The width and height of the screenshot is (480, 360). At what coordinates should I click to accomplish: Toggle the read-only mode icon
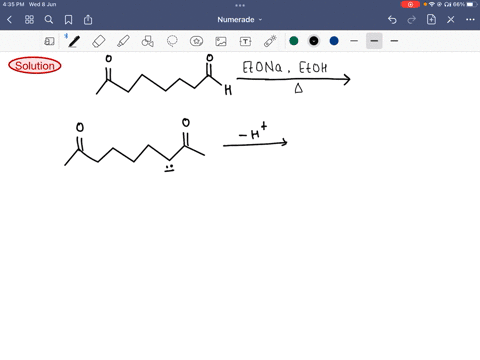49,41
